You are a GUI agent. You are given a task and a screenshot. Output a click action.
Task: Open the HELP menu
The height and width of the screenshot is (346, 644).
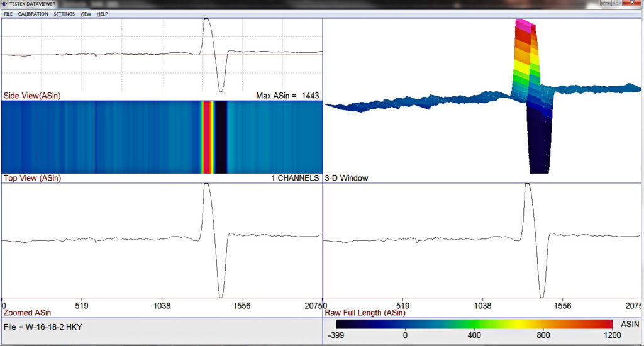tap(103, 14)
